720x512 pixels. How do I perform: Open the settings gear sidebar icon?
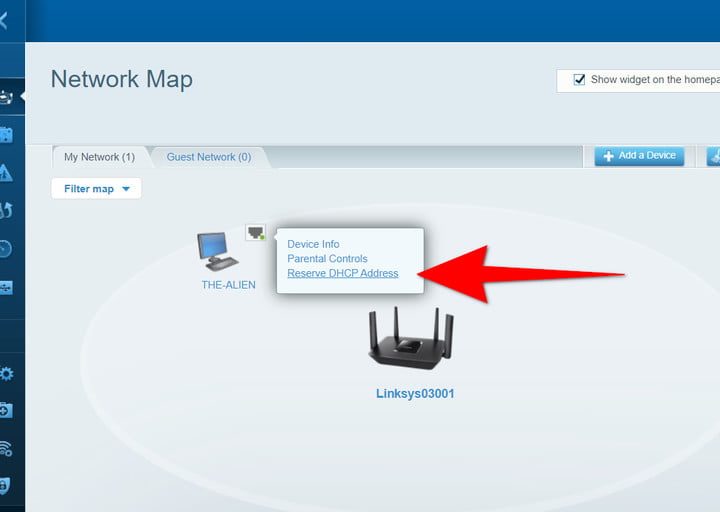[x=6, y=374]
